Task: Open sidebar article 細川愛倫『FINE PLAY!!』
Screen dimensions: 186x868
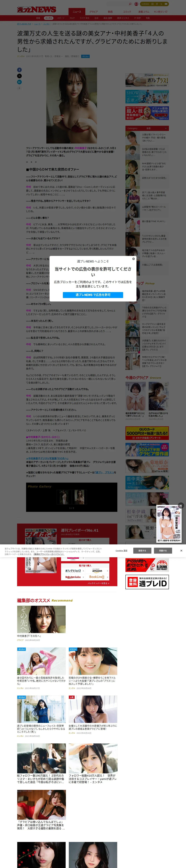Action: click(147, 225)
